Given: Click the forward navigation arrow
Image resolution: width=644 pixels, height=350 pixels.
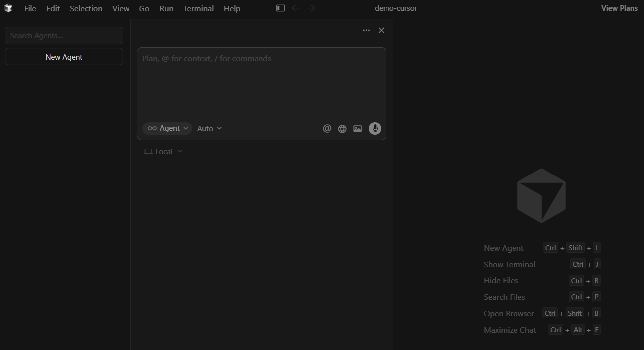Looking at the screenshot, I should pos(310,8).
